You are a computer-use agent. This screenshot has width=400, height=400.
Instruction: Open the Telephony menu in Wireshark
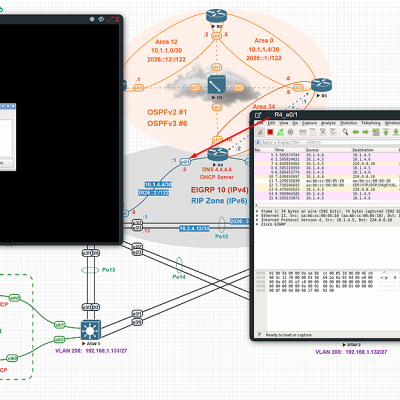click(371, 123)
